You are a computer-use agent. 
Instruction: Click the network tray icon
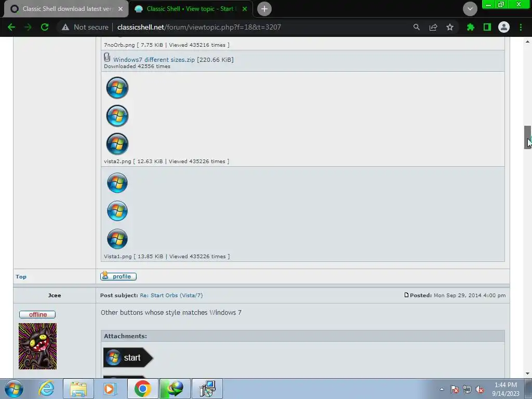[467, 389]
